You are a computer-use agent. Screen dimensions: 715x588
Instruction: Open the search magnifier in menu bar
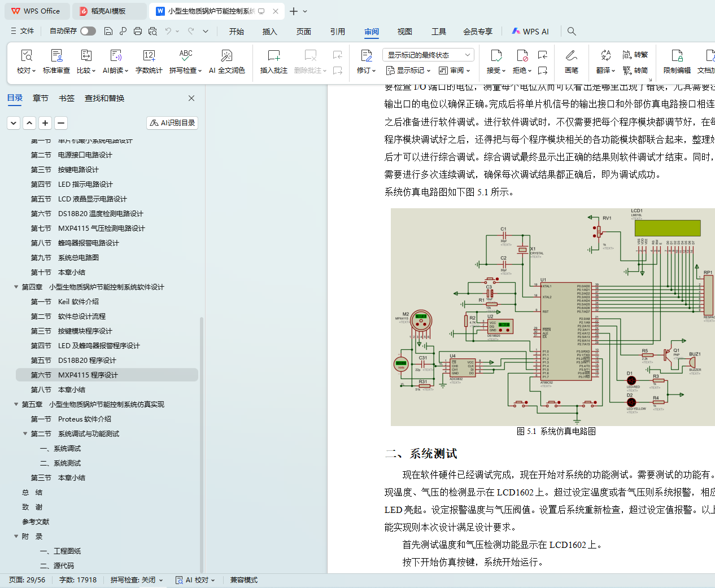pyautogui.click(x=572, y=32)
